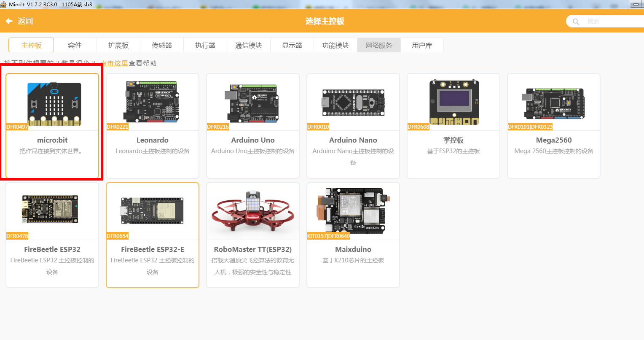
Task: Open the 显示器 tab
Action: pyautogui.click(x=292, y=45)
